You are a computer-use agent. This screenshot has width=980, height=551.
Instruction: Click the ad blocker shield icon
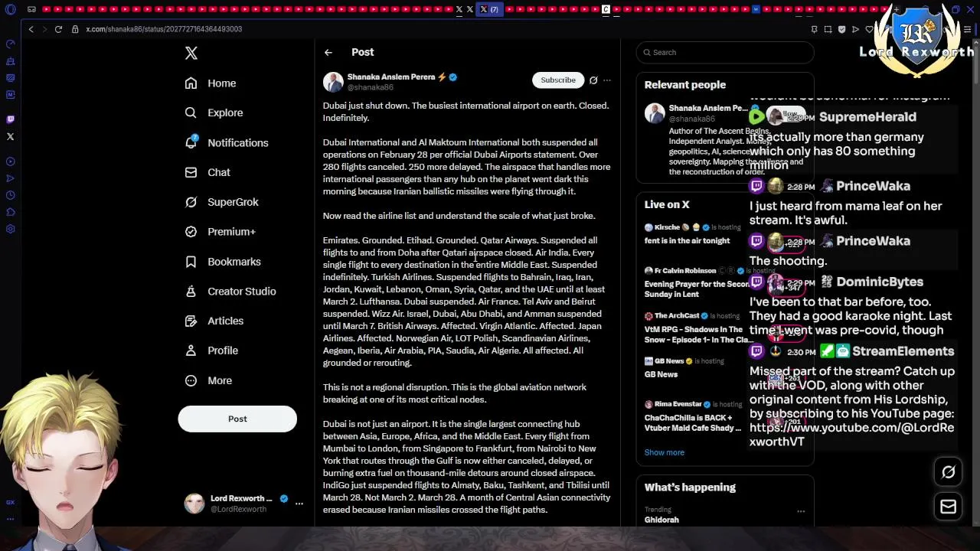pos(841,29)
